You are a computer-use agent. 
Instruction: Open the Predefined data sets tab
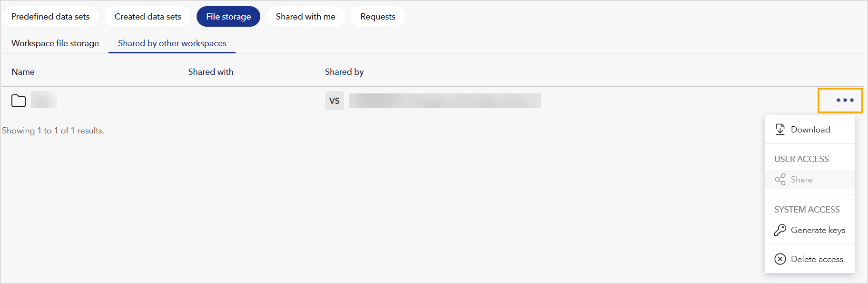pos(50,17)
